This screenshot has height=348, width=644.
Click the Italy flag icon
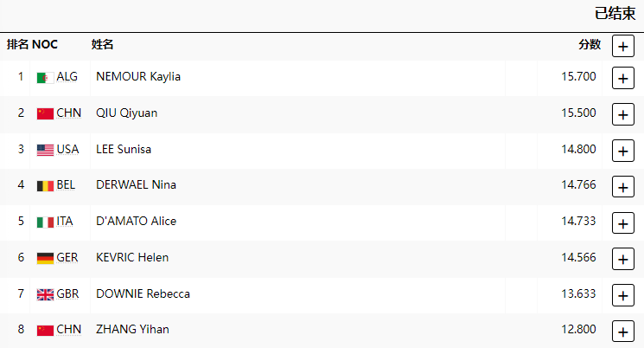click(x=45, y=222)
